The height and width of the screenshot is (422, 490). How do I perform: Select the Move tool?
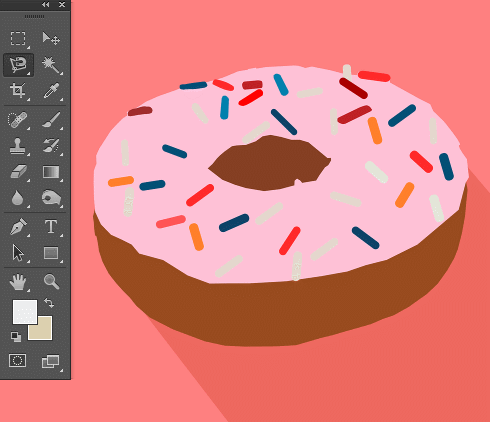(51, 39)
